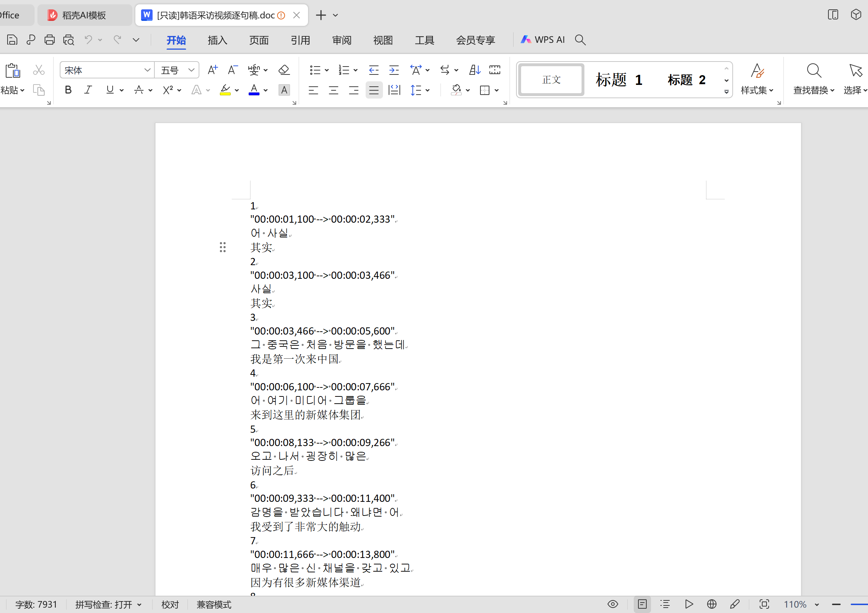Click the Redo arrow icon
Screen dimensions: 868x613
[x=118, y=39]
